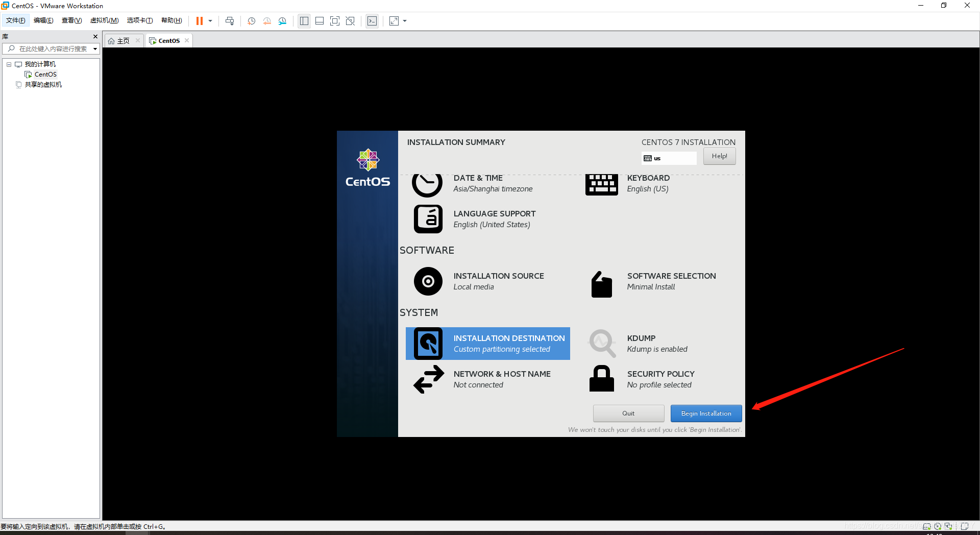Enter full screen mode icon
The width and height of the screenshot is (980, 535).
335,21
